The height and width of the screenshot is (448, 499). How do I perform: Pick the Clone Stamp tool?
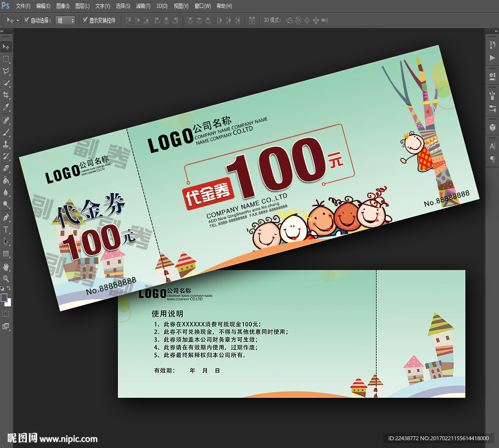[x=6, y=144]
